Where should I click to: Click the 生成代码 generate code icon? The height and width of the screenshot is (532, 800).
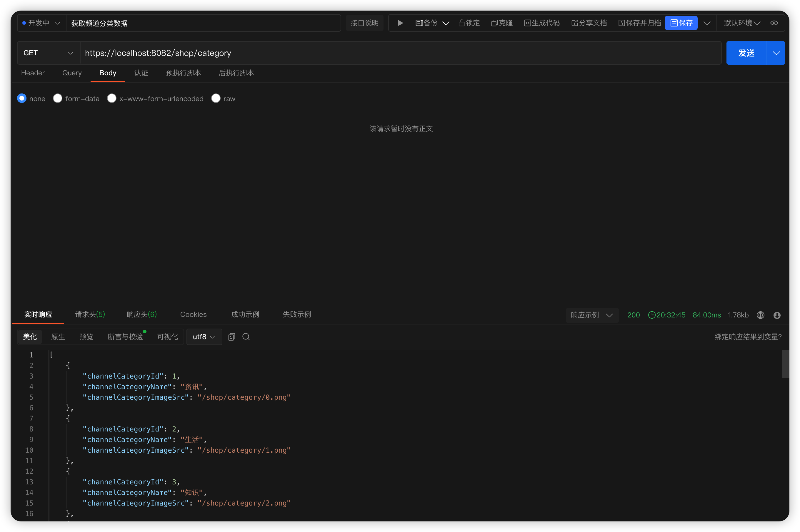click(527, 23)
